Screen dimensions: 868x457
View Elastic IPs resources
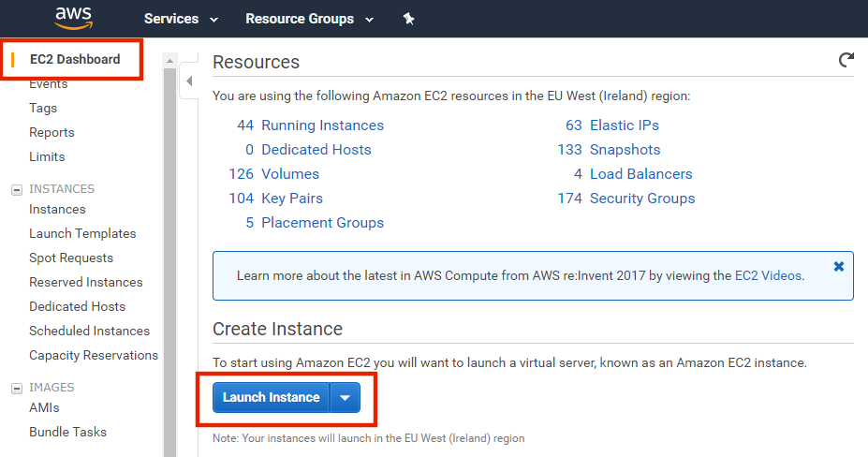pos(624,125)
